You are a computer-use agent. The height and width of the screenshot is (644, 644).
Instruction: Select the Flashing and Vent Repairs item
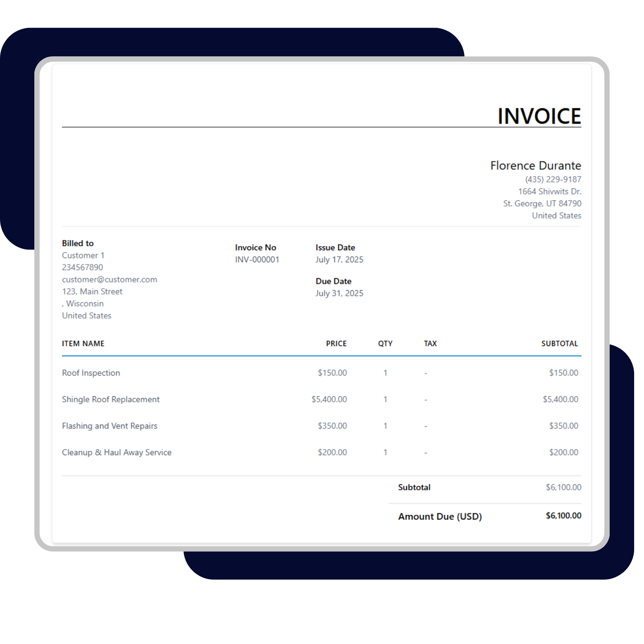pos(109,426)
